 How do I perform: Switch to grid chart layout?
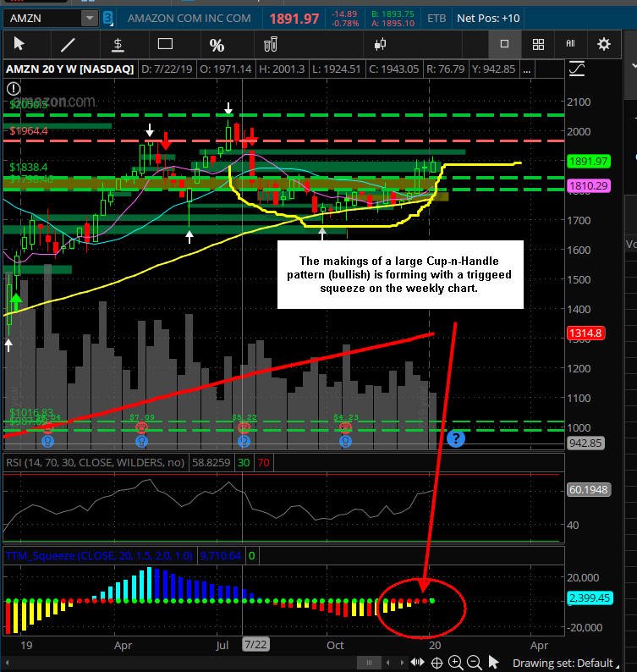point(538,44)
